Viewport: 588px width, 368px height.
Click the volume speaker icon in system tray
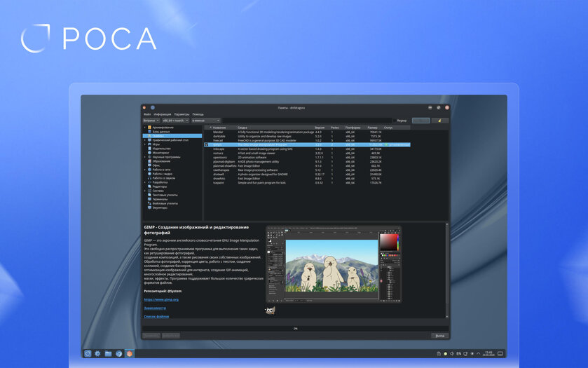click(x=452, y=353)
